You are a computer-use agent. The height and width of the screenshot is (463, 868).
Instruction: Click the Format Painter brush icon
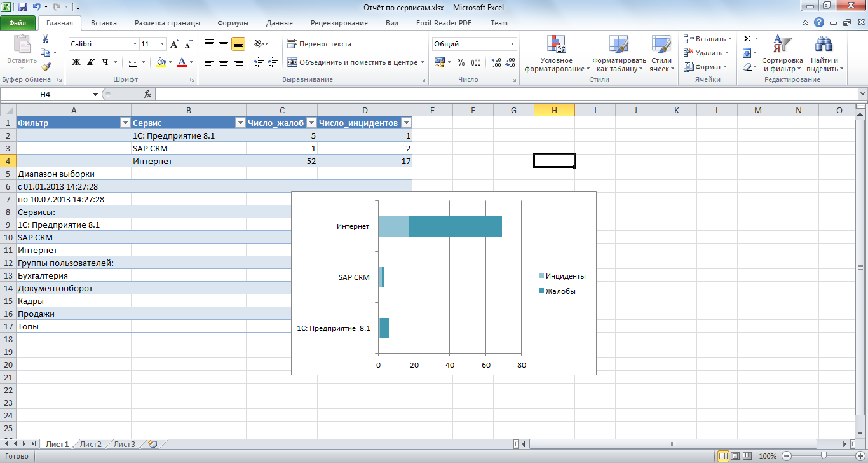46,66
